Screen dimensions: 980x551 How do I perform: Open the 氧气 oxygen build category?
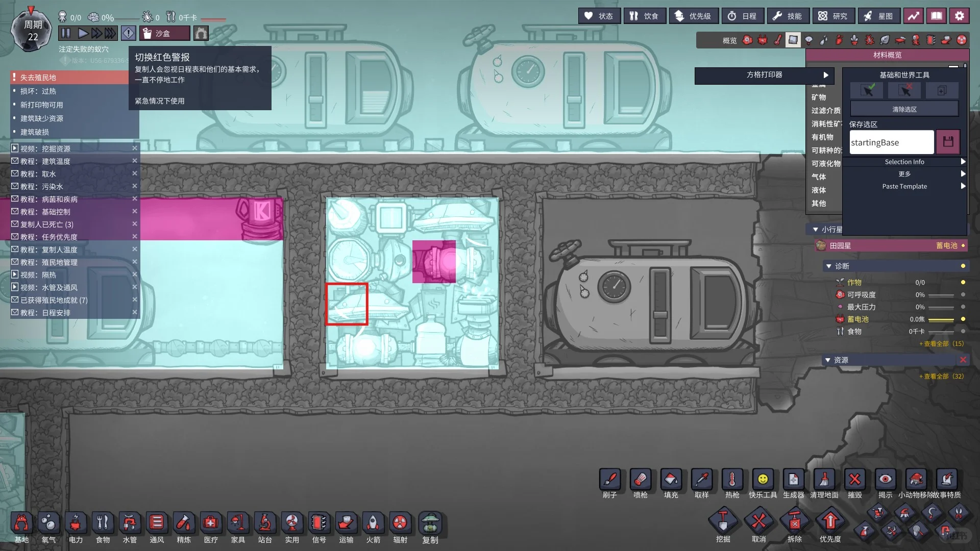pos(49,523)
